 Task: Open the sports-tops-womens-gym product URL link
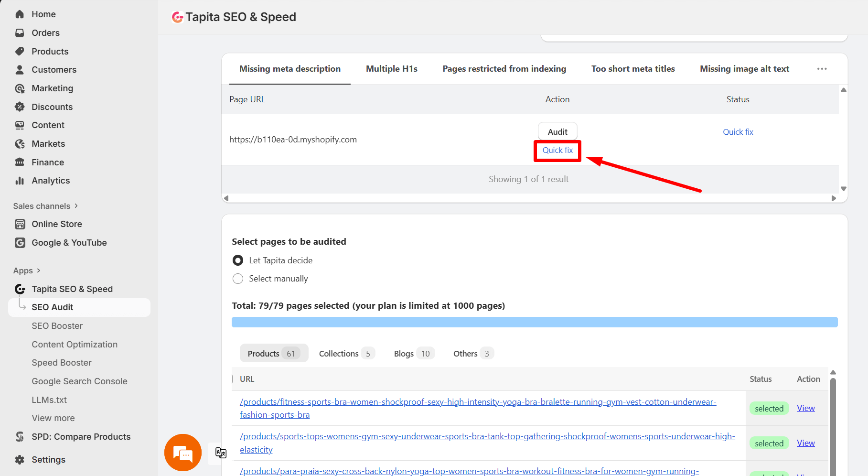click(x=487, y=443)
